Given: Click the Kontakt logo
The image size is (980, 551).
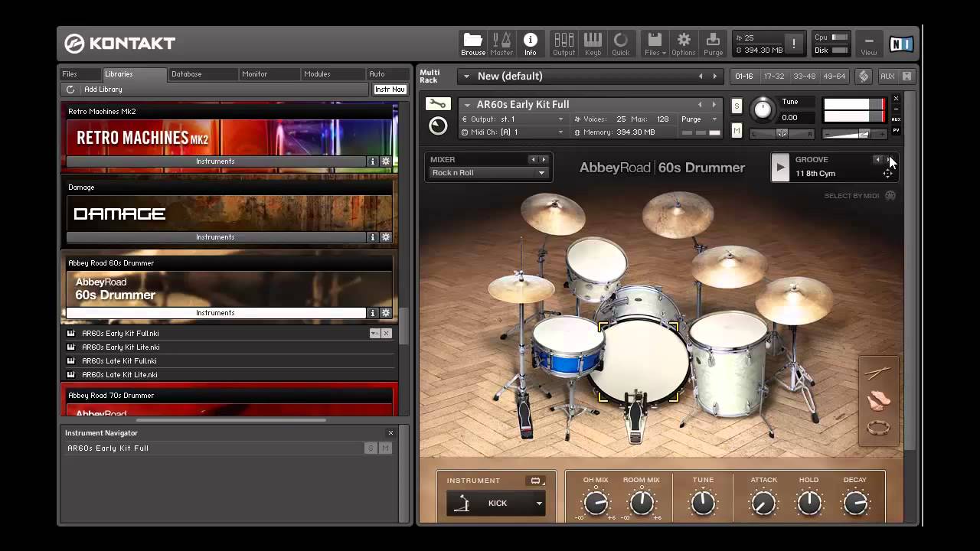Looking at the screenshot, I should pos(120,43).
